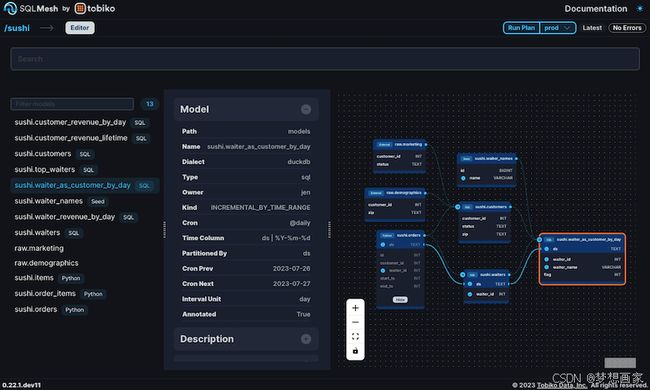The image size is (650, 390).
Task: Click ds column in sushi.waiters node
Action: [487, 284]
